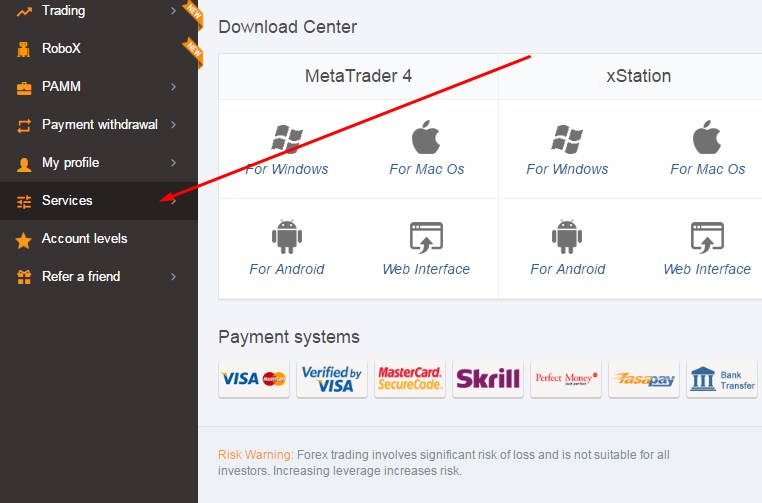Click the Payment systems heading
This screenshot has height=503, width=762.
289,337
